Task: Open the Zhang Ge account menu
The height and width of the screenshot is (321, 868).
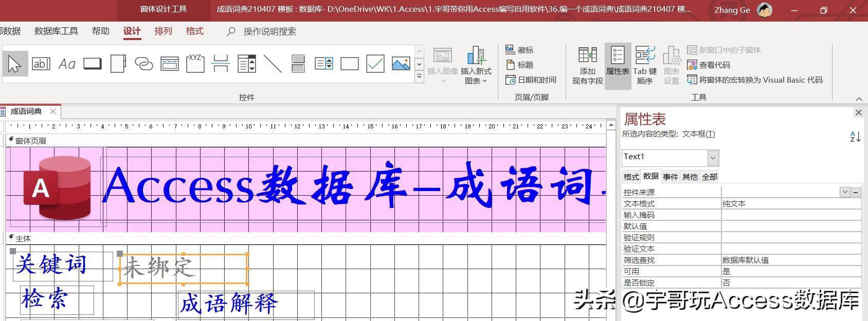Action: (744, 10)
